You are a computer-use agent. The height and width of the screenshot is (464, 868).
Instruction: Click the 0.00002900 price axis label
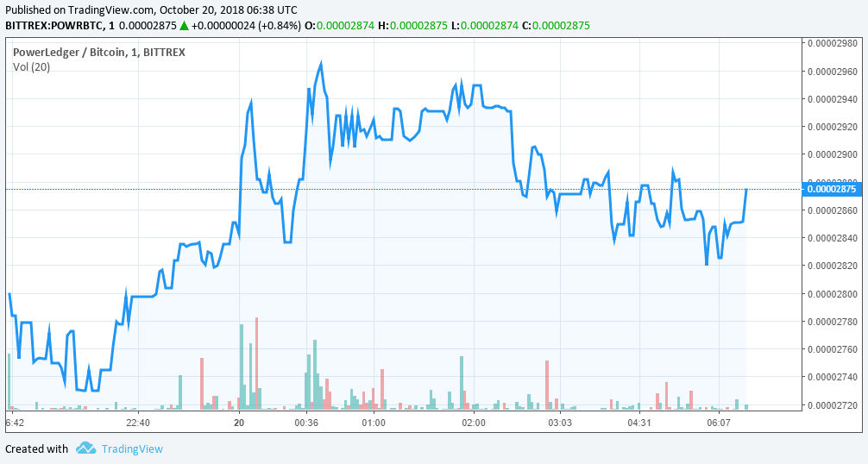tap(832, 154)
